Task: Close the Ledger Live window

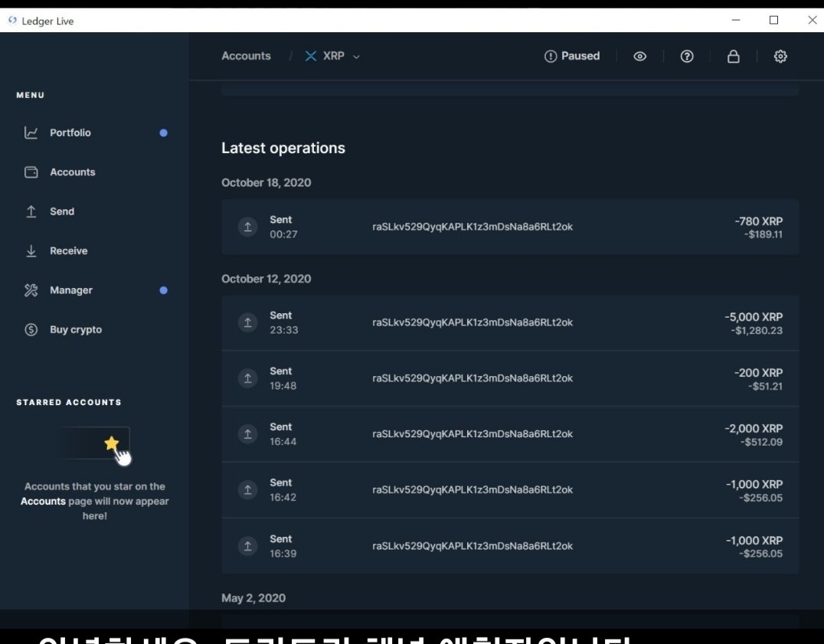Action: pyautogui.click(x=812, y=20)
